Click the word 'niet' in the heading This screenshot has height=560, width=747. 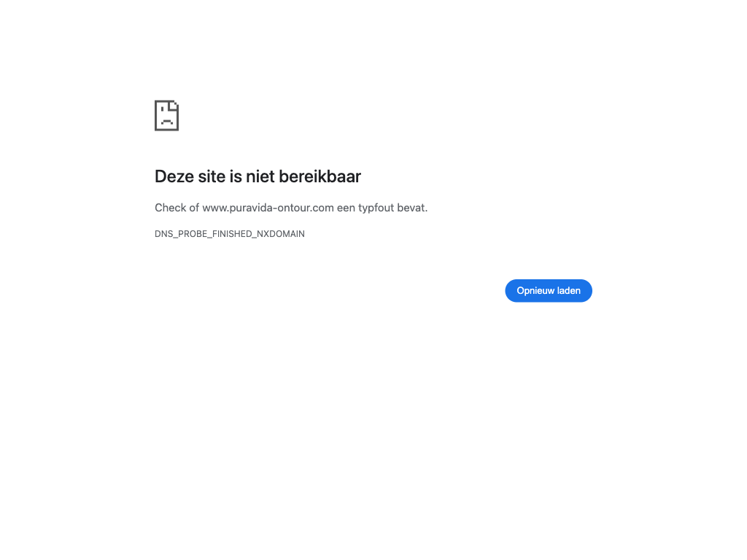(x=260, y=176)
